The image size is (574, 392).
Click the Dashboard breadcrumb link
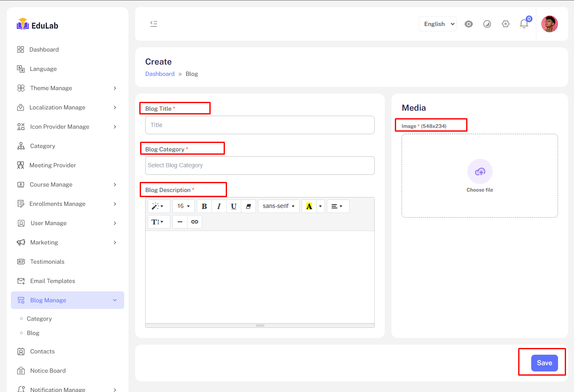click(160, 74)
